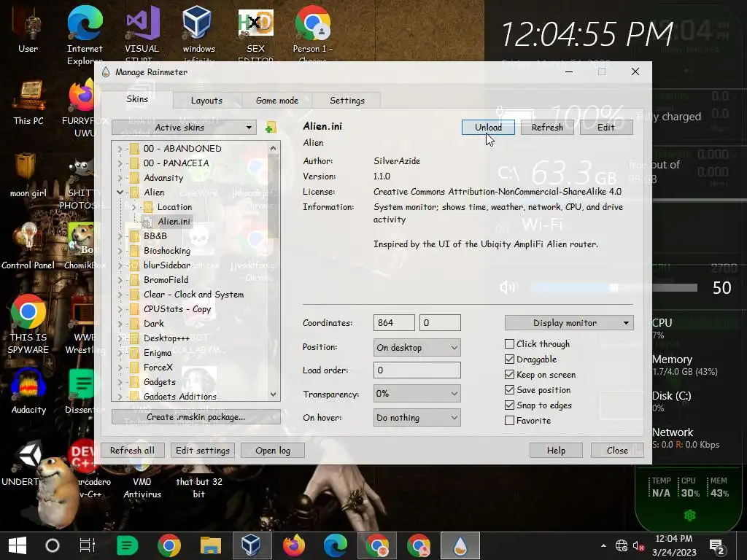The image size is (747, 560).
Task: Open This PC desktop icon
Action: pyautogui.click(x=28, y=102)
